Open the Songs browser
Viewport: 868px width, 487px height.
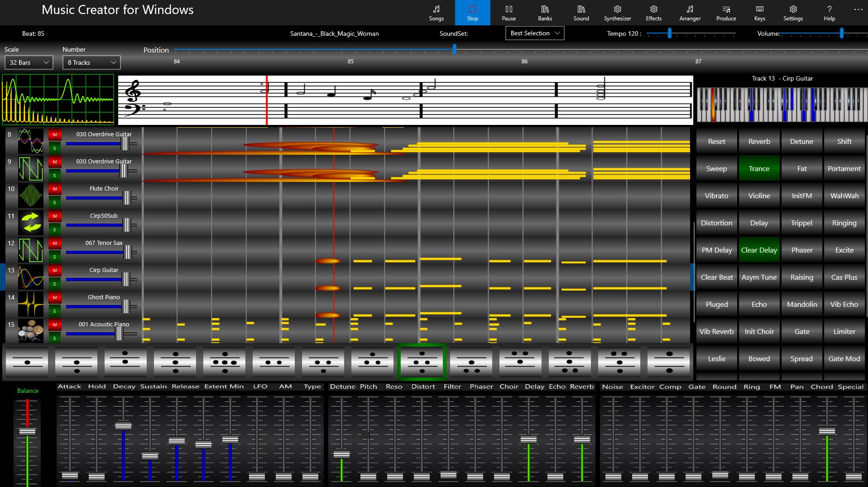tap(436, 12)
